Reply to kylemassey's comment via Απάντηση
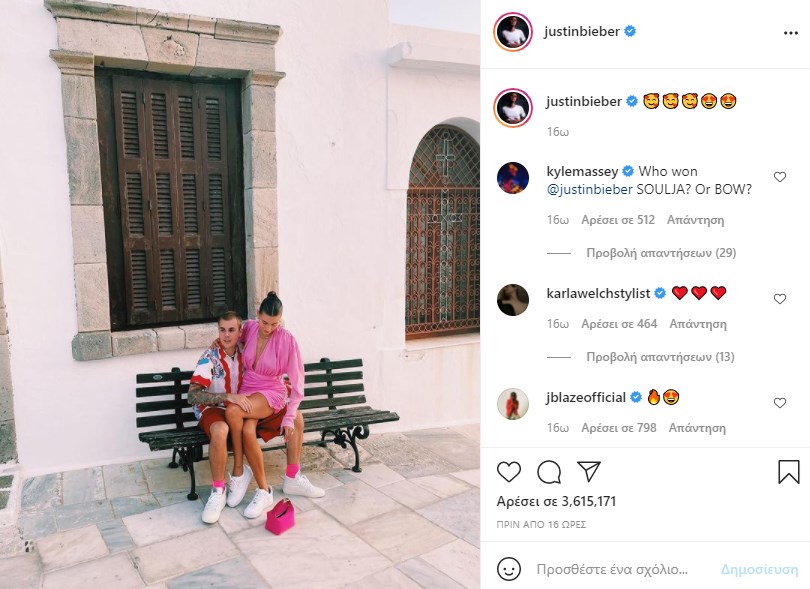Screen dimensions: 810x589 click(695, 220)
